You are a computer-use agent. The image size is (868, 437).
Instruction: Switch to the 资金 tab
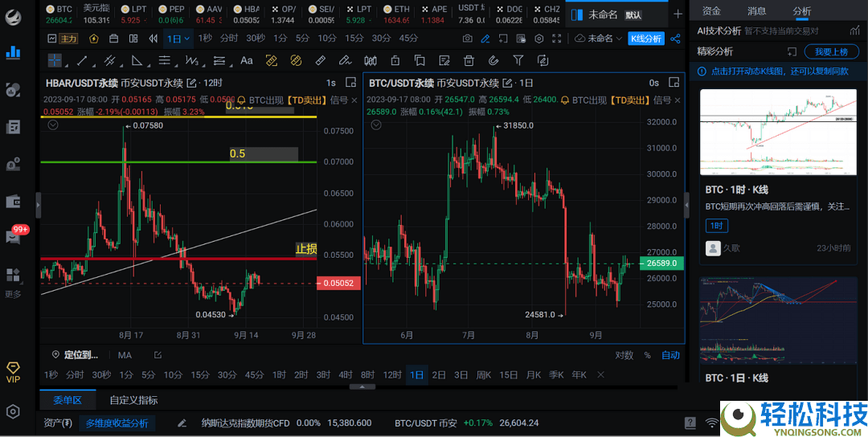[x=711, y=11]
